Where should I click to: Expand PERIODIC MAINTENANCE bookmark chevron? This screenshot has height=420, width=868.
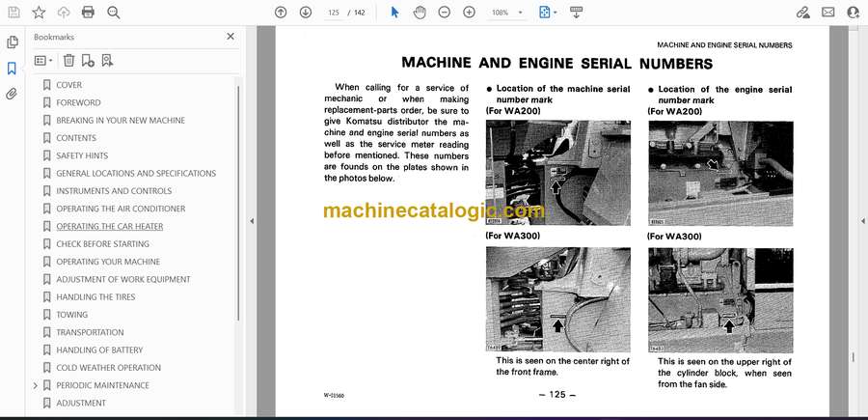pos(36,385)
